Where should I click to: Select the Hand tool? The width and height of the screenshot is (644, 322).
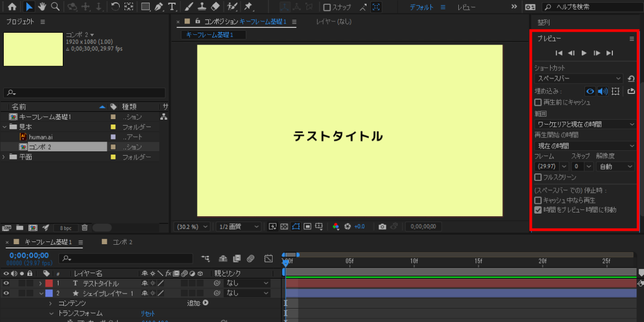42,7
